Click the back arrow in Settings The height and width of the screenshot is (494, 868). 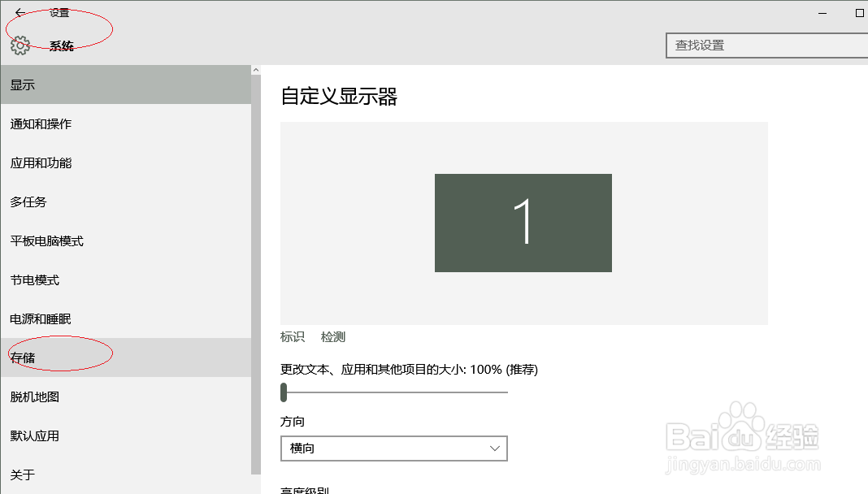20,12
